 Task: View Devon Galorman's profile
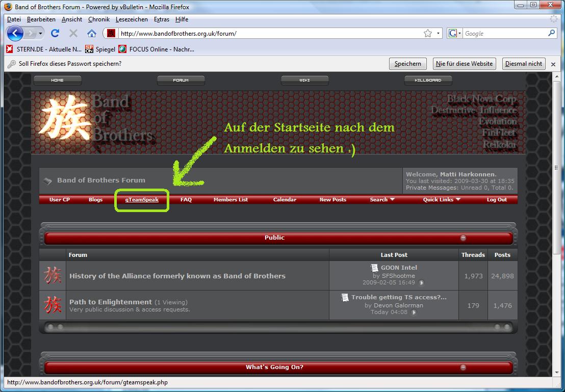tap(399, 305)
